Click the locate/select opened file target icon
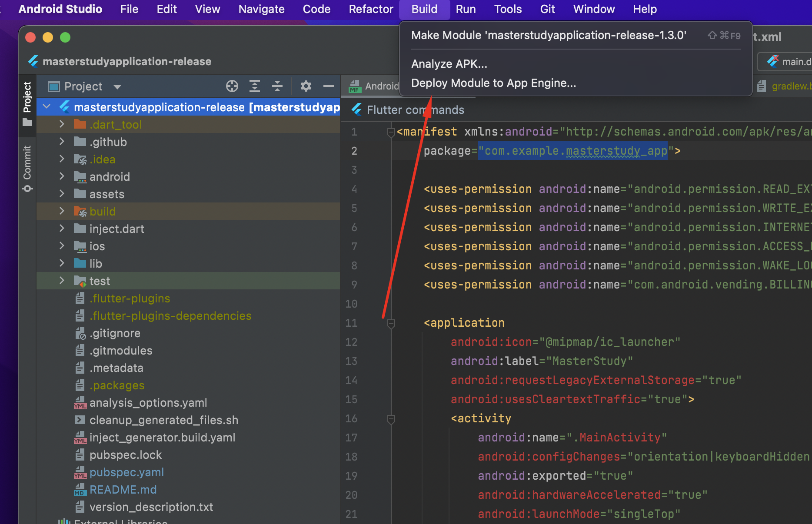The width and height of the screenshot is (812, 524). [232, 86]
